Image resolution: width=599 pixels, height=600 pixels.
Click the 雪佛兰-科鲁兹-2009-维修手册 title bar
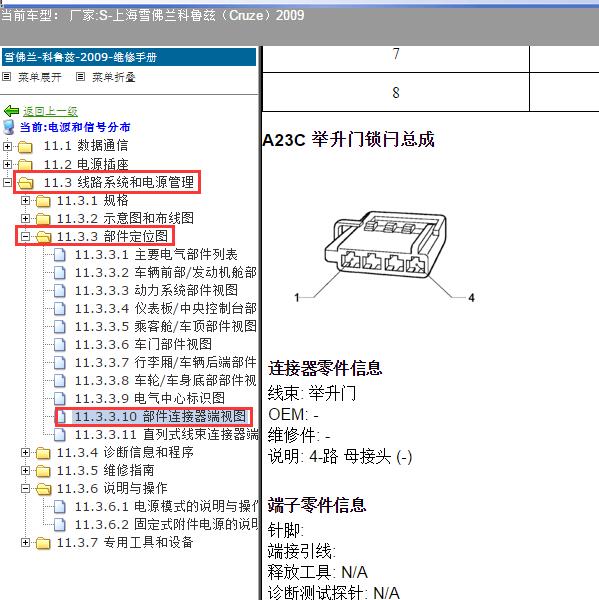[x=129, y=57]
